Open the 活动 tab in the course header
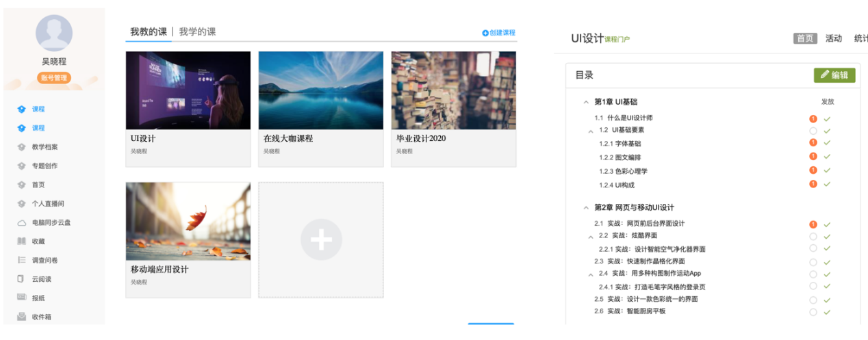This screenshot has width=868, height=340. [833, 38]
